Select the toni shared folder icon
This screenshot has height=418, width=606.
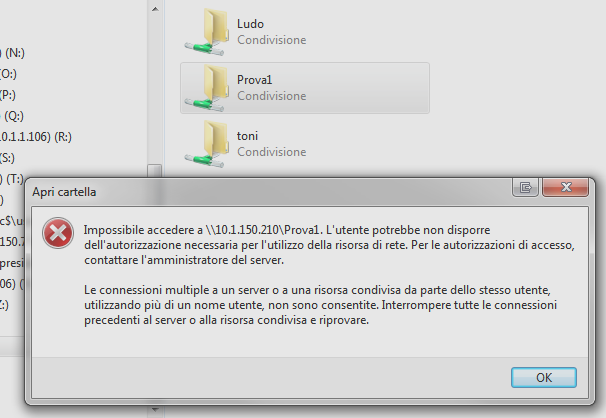[x=206, y=144]
